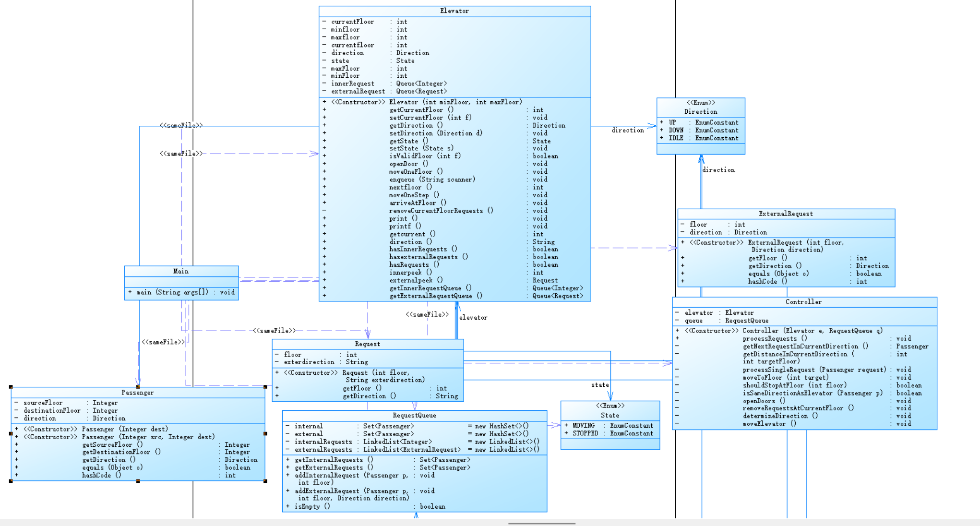
Task: Click the horizontal scrollbar thumb at bottom
Action: coord(541,524)
